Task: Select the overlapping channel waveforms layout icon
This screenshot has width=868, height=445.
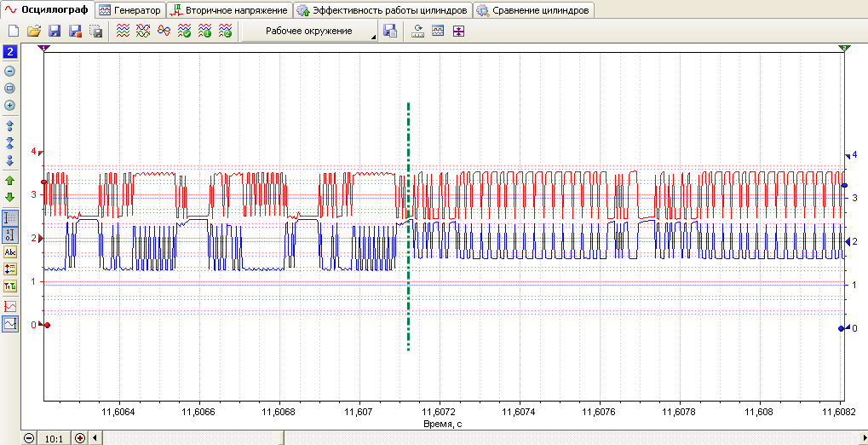Action: tap(143, 31)
